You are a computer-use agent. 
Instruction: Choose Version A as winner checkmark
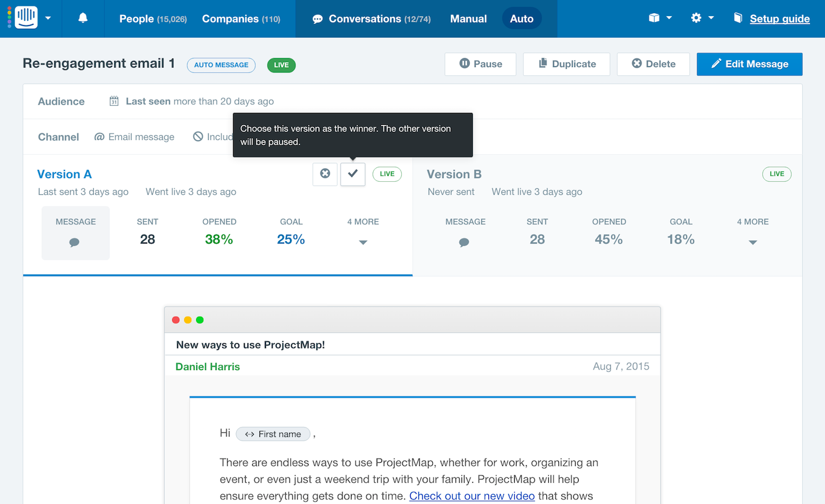click(353, 174)
